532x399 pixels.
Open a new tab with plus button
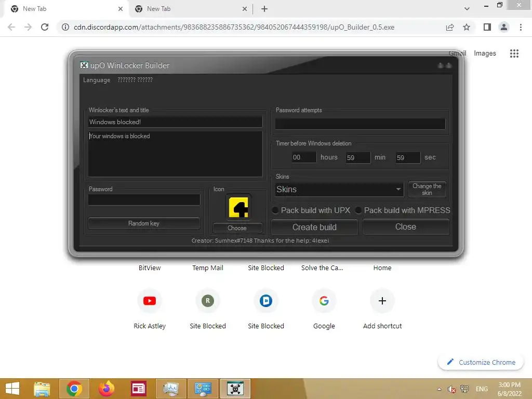pyautogui.click(x=264, y=9)
